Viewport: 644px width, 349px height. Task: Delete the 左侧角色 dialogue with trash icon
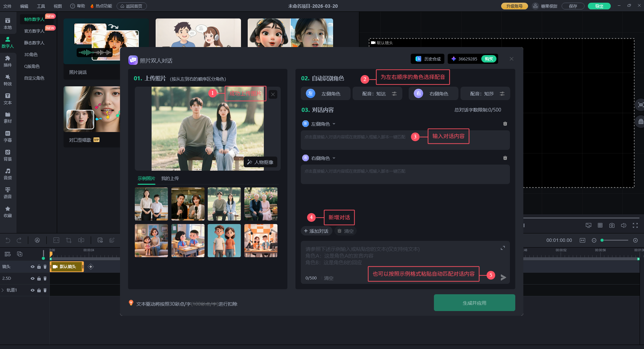[x=505, y=124]
